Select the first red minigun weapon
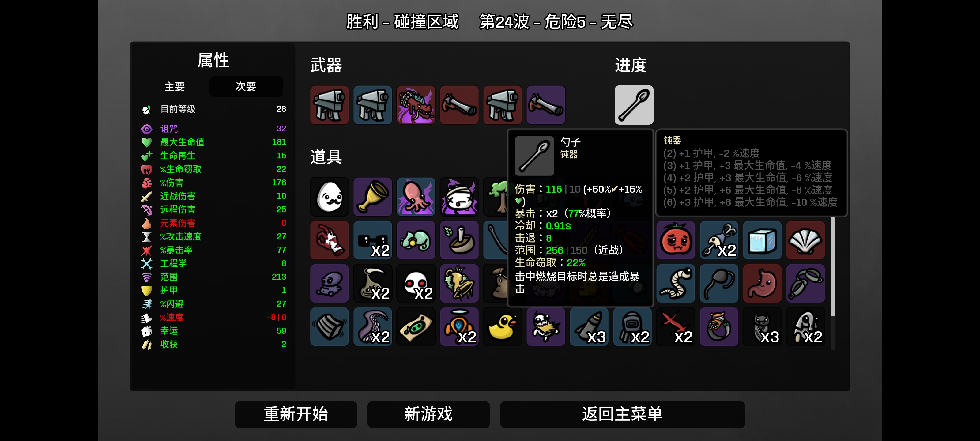980x441 pixels. 330,105
